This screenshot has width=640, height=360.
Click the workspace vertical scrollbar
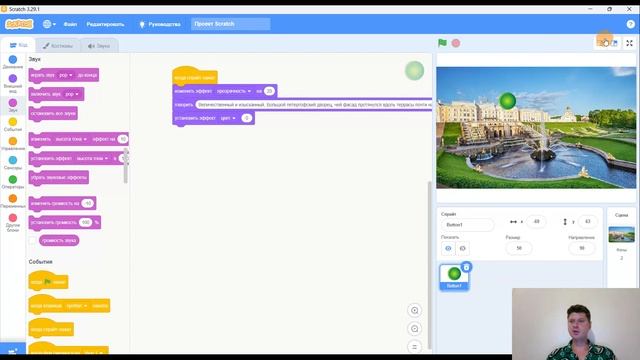(x=429, y=265)
